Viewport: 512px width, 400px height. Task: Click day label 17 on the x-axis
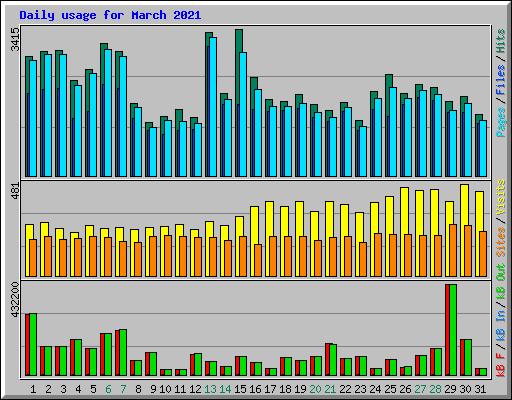(x=270, y=389)
